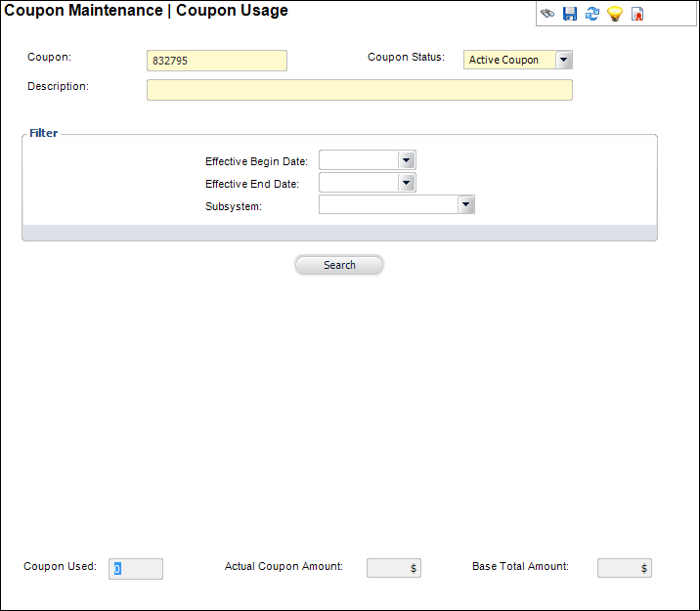Click the Actual Coupon Amount field
This screenshot has width=700, height=611.
[393, 568]
